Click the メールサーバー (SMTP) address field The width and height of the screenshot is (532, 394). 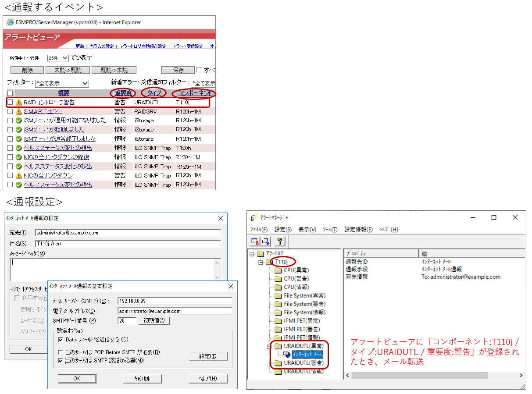tap(175, 301)
